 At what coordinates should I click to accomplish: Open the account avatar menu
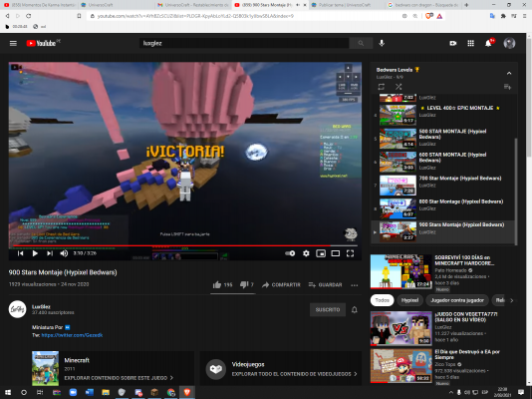coord(509,43)
